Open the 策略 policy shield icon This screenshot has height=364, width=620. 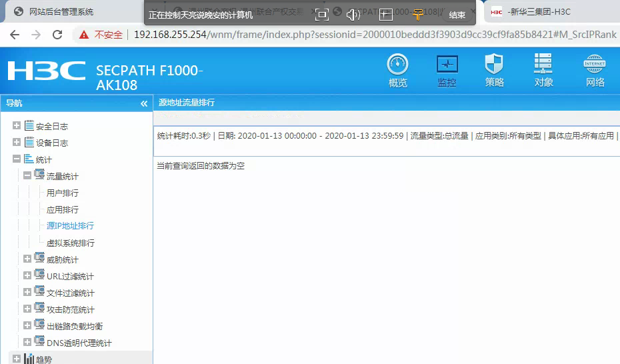click(494, 71)
